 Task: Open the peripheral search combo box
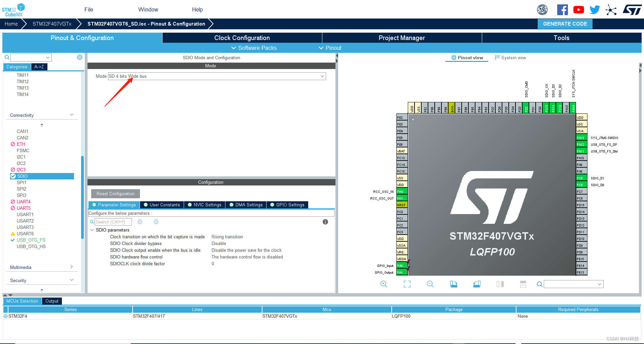tap(31, 58)
